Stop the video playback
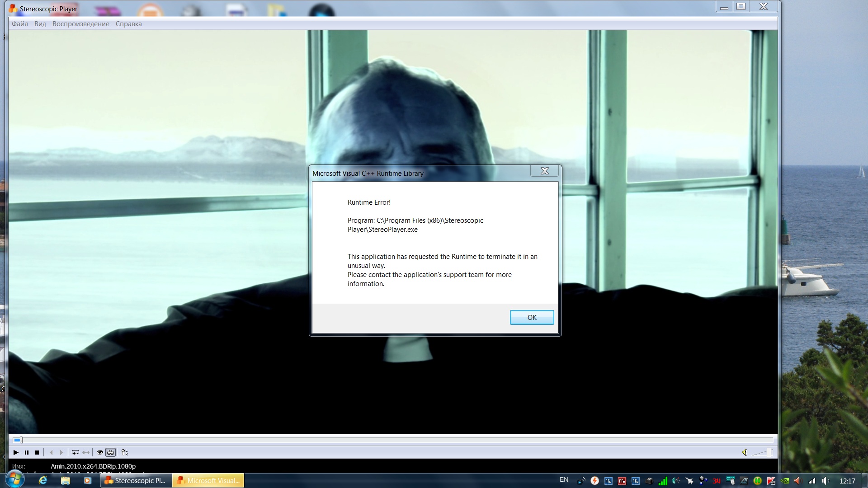868x488 pixels. click(x=37, y=452)
